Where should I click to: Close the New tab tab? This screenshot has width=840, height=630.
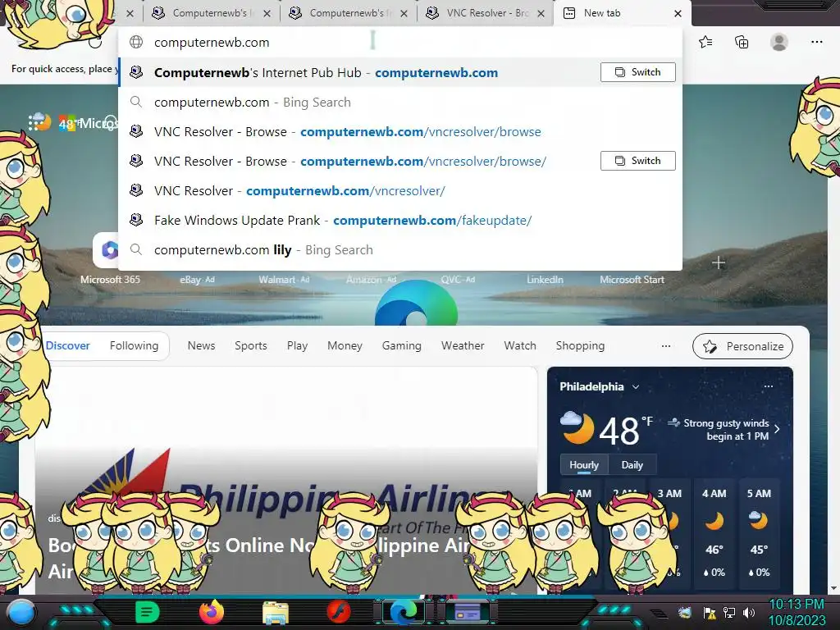click(x=678, y=13)
